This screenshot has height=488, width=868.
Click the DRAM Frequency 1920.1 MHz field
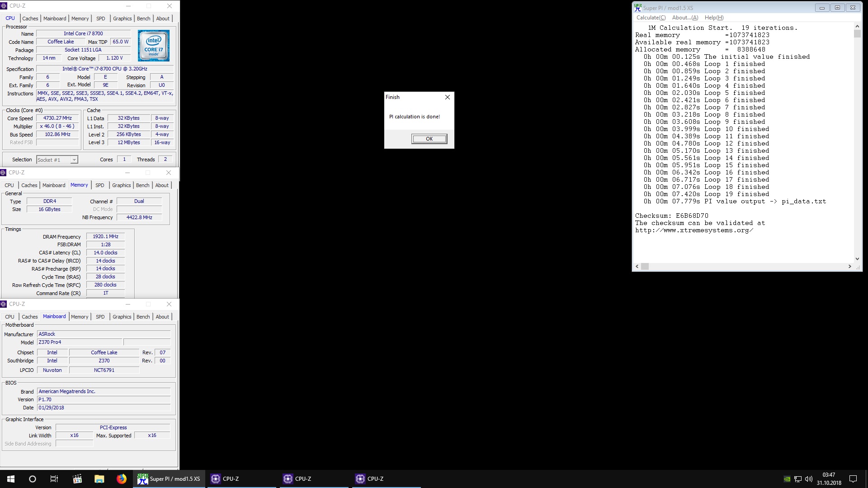[105, 236]
